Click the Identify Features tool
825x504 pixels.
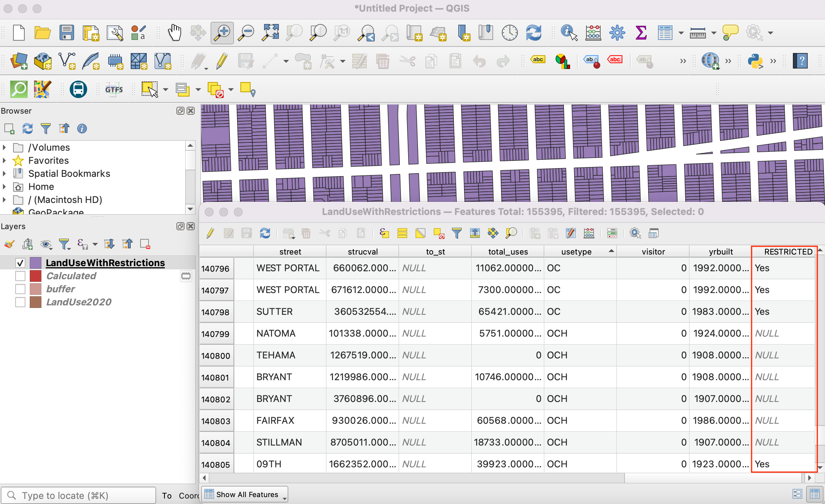(568, 33)
